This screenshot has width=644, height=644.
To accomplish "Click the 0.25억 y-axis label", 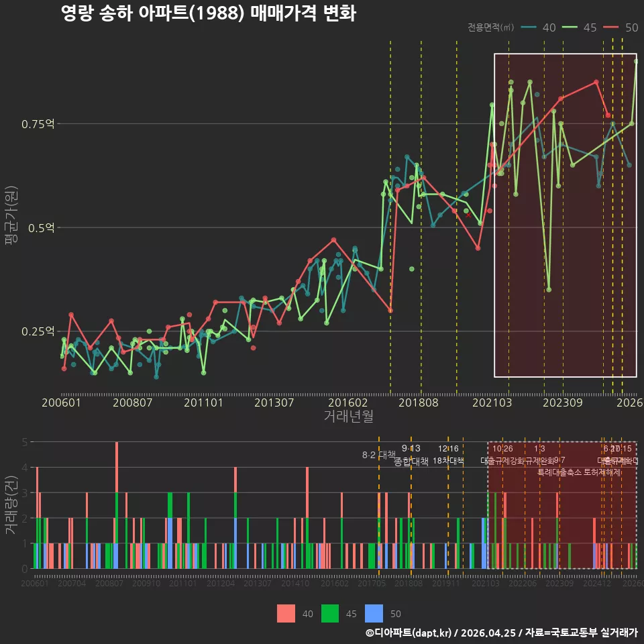I will coord(38,331).
